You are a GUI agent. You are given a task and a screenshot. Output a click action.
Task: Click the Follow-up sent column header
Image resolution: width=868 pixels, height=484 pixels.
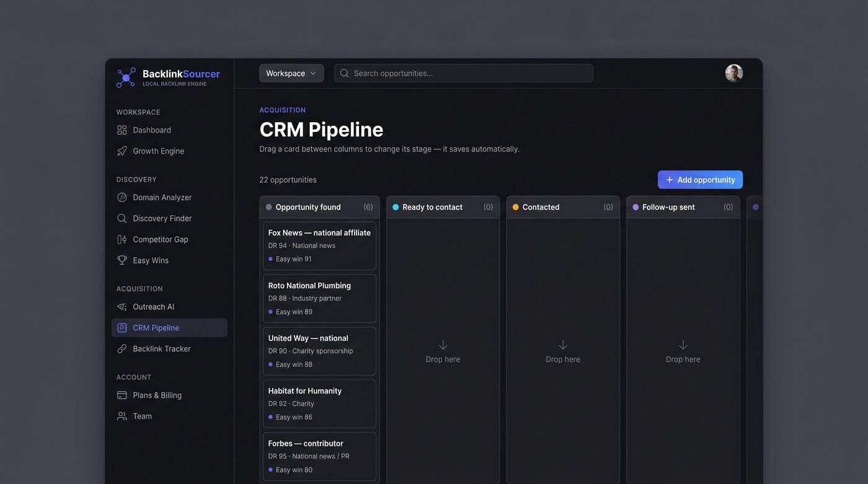pos(683,208)
